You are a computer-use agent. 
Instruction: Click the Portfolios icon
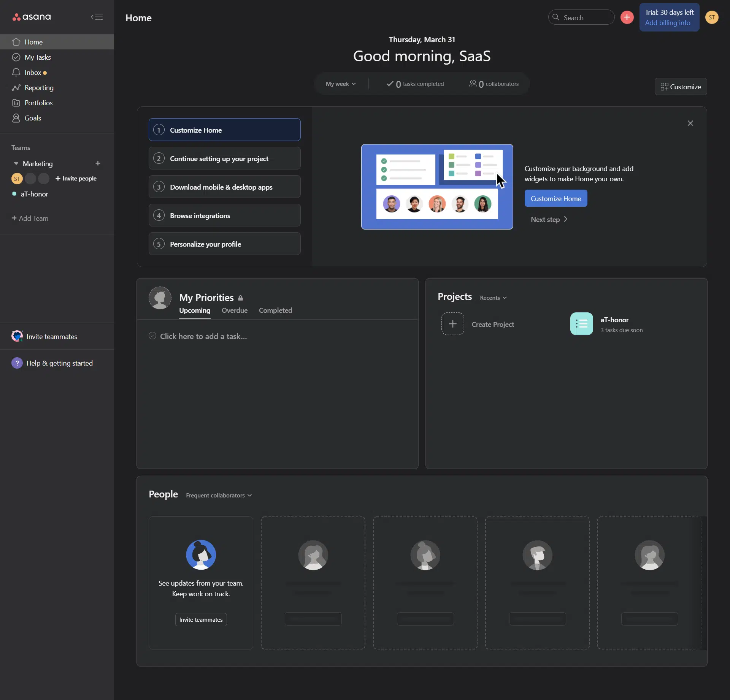click(x=16, y=103)
